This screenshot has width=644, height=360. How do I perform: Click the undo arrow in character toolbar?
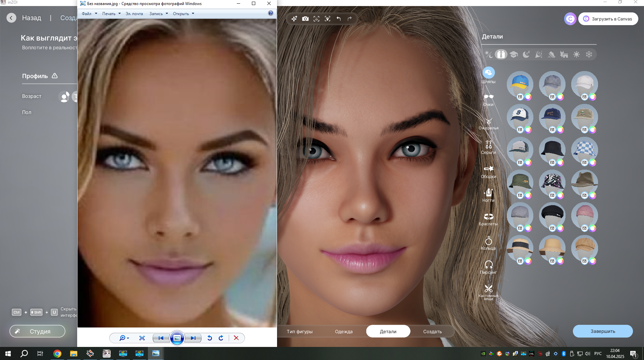338,19
